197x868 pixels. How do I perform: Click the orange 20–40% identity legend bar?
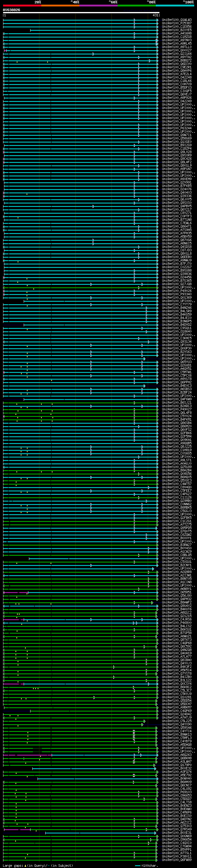pos(60,6)
